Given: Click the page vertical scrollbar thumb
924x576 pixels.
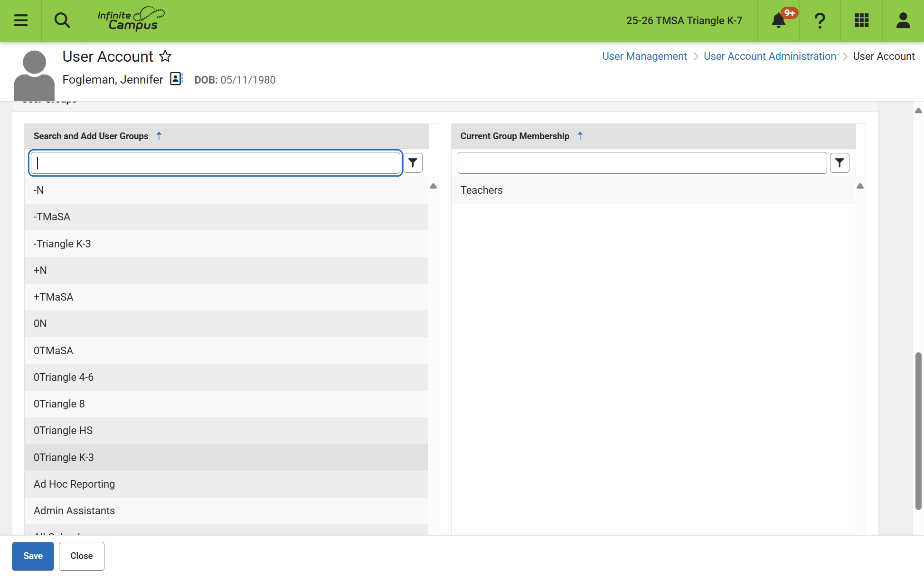Looking at the screenshot, I should (918, 431).
